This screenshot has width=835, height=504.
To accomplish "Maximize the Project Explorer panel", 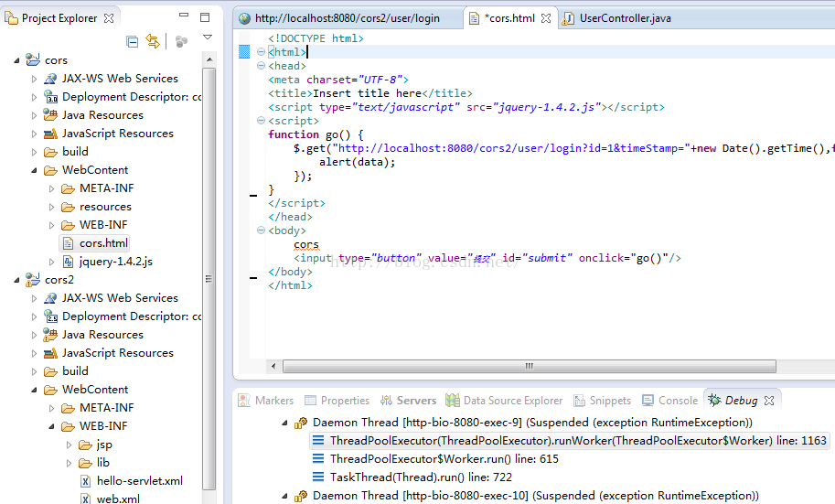I will tap(205, 17).
